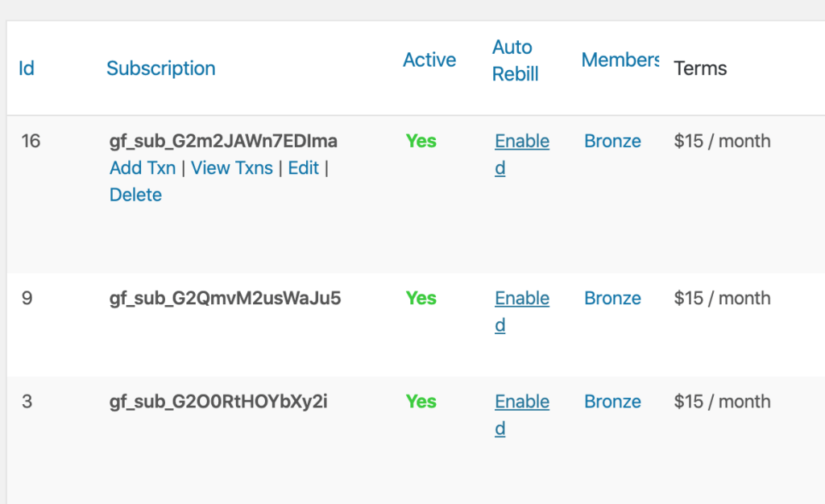The width and height of the screenshot is (825, 504).
Task: Click Add Txn under subscription 16
Action: click(143, 168)
